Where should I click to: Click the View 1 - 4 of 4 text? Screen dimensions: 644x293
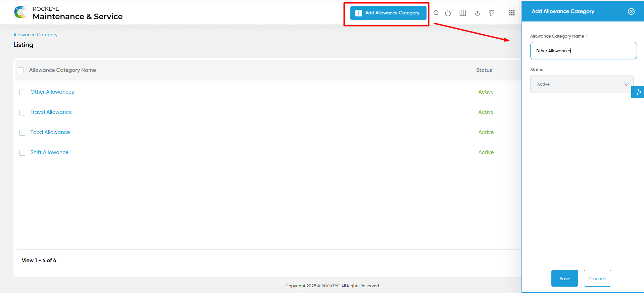pyautogui.click(x=39, y=260)
